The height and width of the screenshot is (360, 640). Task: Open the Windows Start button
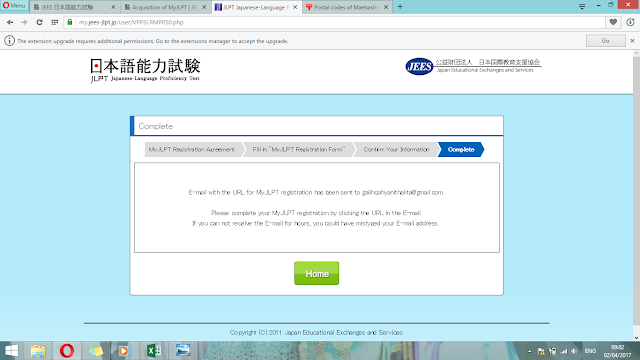11,351
